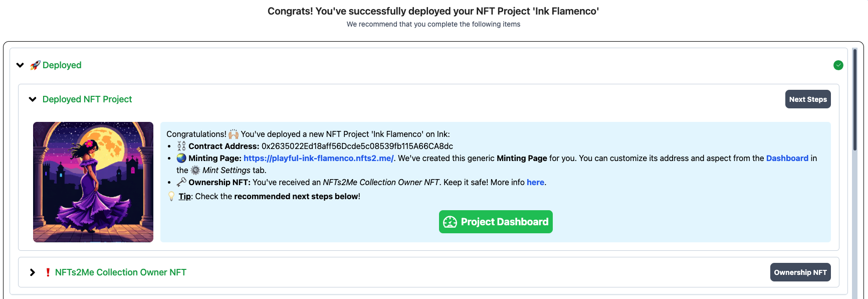Screen dimensions: 868x299
Task: Open the Project Dashboard
Action: pyautogui.click(x=496, y=221)
